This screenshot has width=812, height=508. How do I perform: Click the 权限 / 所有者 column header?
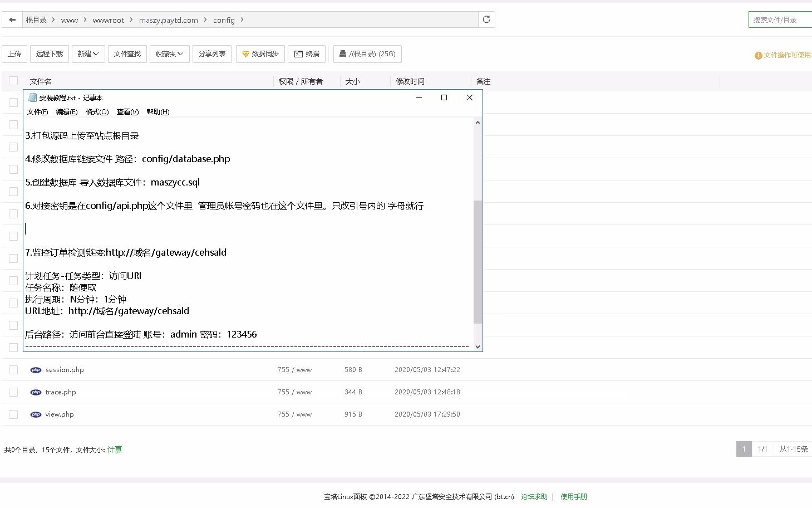pyautogui.click(x=301, y=81)
